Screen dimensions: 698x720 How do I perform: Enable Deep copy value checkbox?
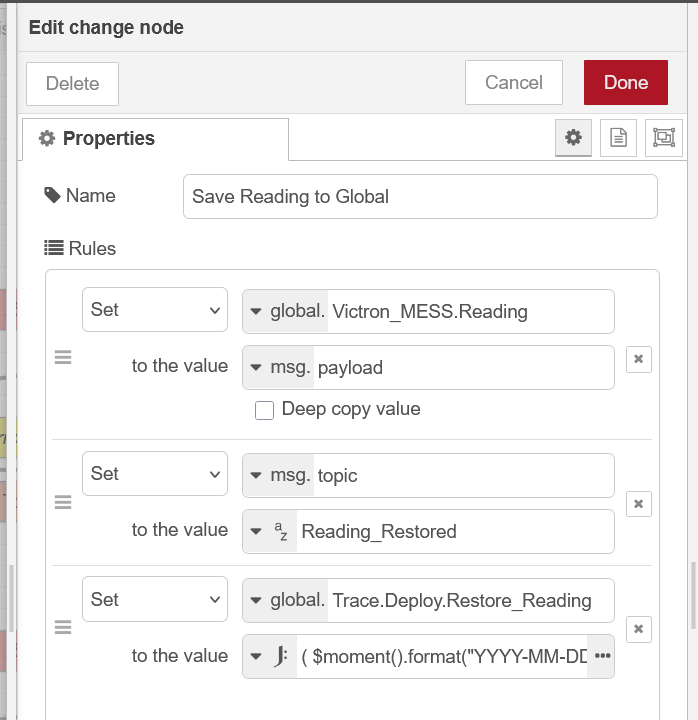265,410
